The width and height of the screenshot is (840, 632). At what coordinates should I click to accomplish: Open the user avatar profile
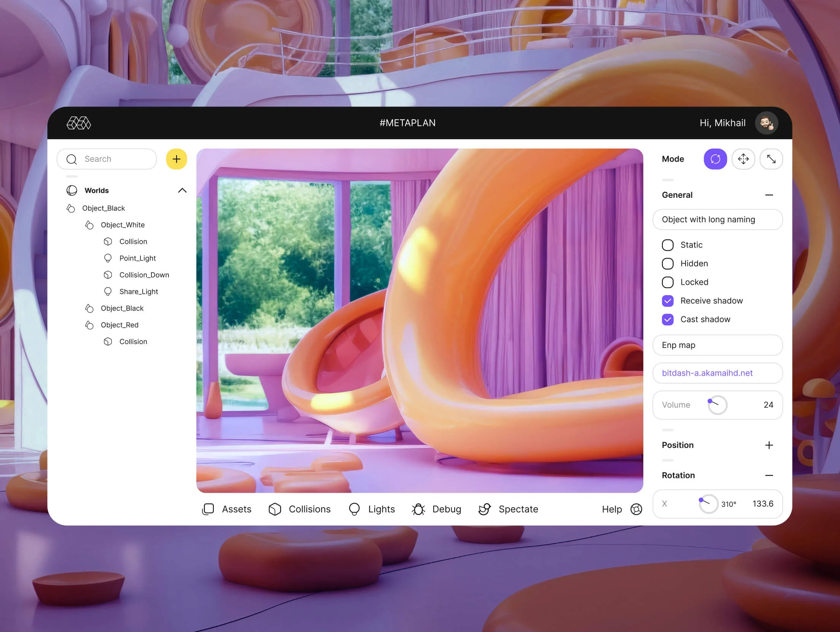point(766,123)
